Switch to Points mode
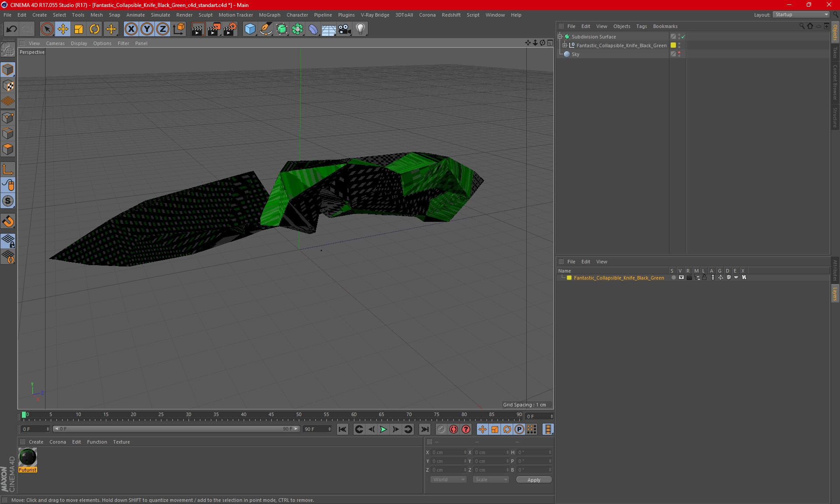 [x=8, y=118]
